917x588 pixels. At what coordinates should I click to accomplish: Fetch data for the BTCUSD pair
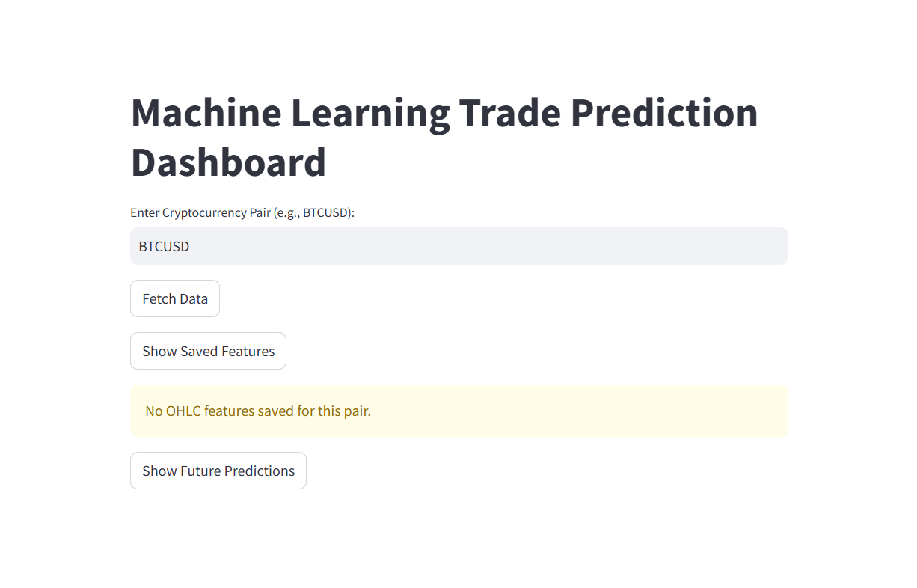coord(174,298)
